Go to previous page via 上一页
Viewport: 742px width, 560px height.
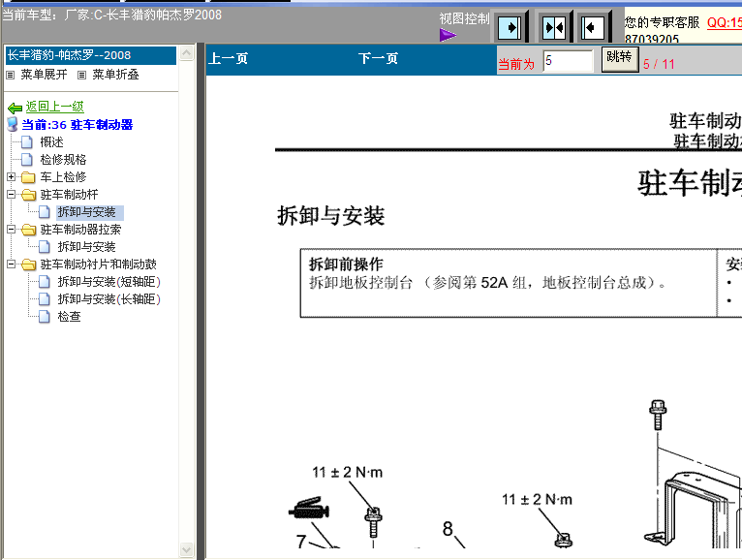tap(228, 59)
